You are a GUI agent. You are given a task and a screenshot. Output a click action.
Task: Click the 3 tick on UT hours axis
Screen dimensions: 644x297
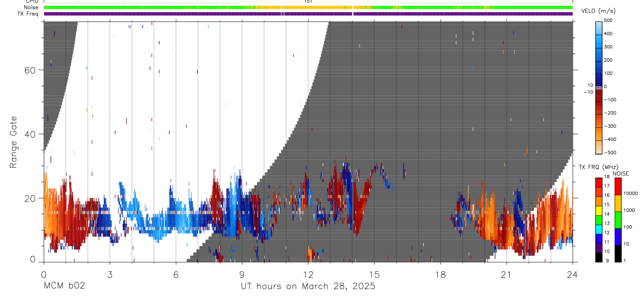click(110, 274)
